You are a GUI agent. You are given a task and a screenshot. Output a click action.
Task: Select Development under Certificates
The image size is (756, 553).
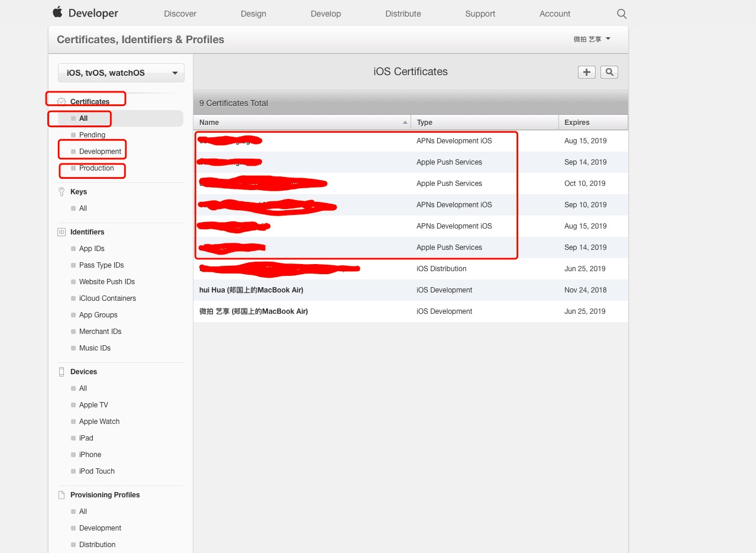coord(100,152)
